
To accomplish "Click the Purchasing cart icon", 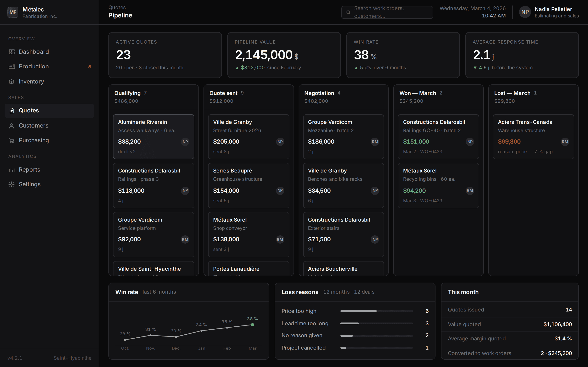I will coord(12,140).
